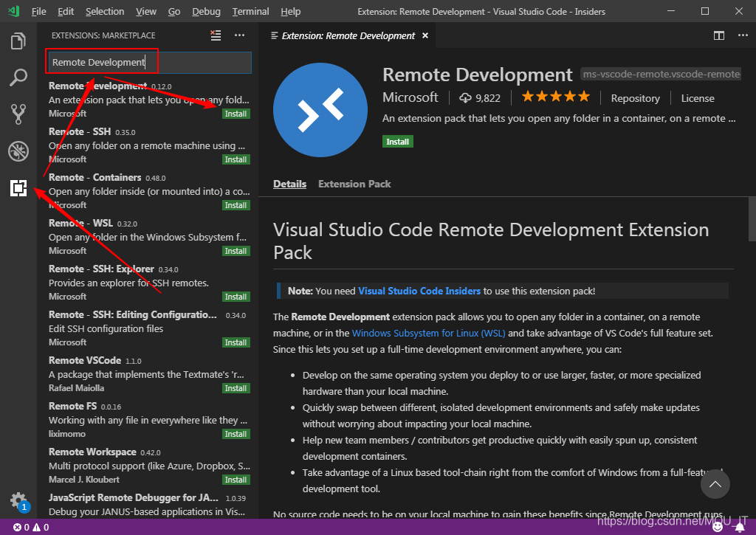Open the Help menu

pos(290,12)
